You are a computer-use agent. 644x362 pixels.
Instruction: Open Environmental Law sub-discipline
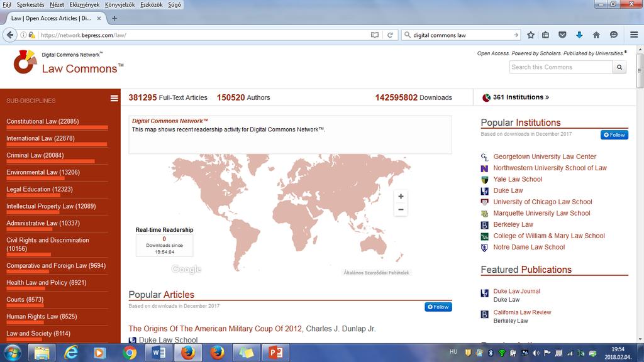pos(43,172)
